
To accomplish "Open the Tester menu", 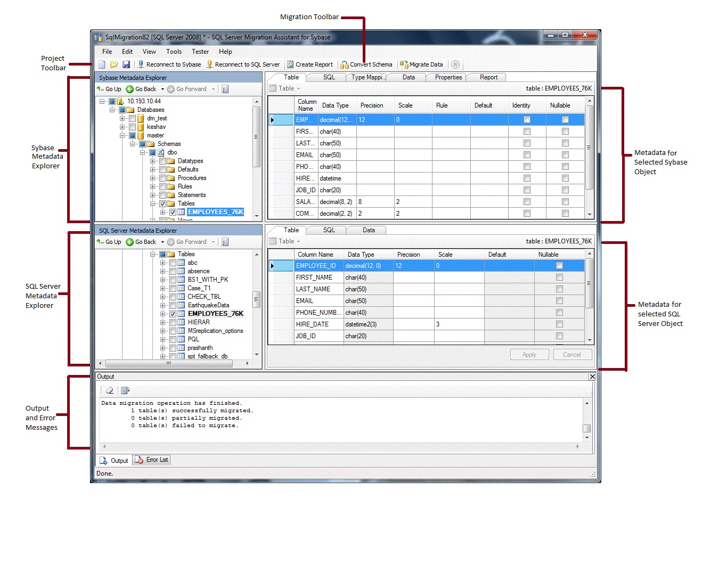I will [200, 51].
